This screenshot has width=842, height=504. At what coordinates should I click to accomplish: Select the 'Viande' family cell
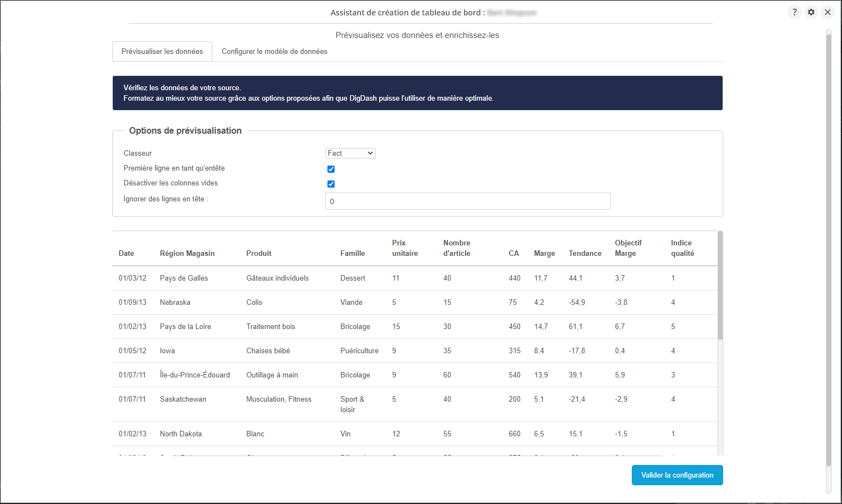tap(351, 302)
